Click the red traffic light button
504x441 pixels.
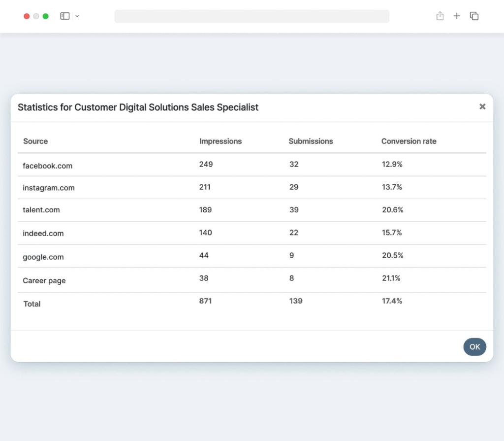pyautogui.click(x=27, y=16)
